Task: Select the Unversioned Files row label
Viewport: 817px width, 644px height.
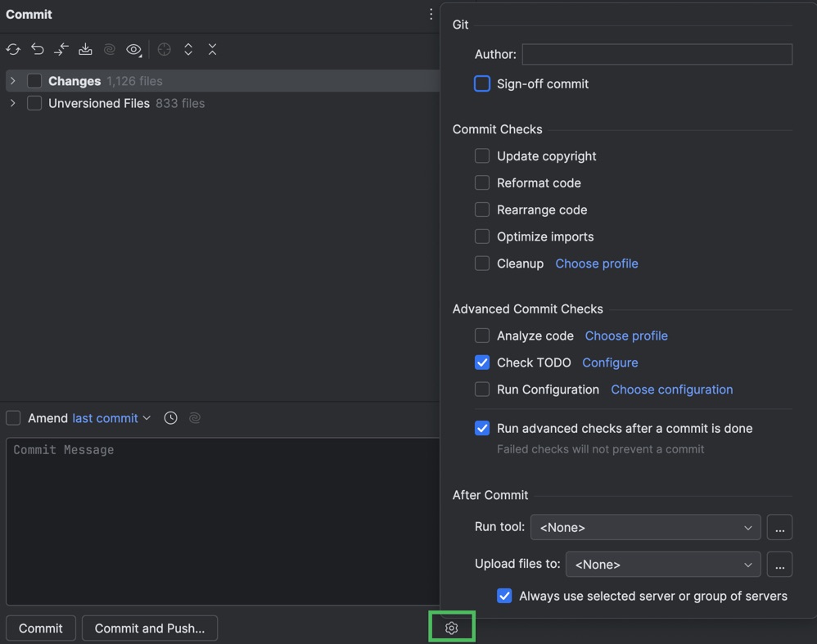Action: (x=99, y=103)
